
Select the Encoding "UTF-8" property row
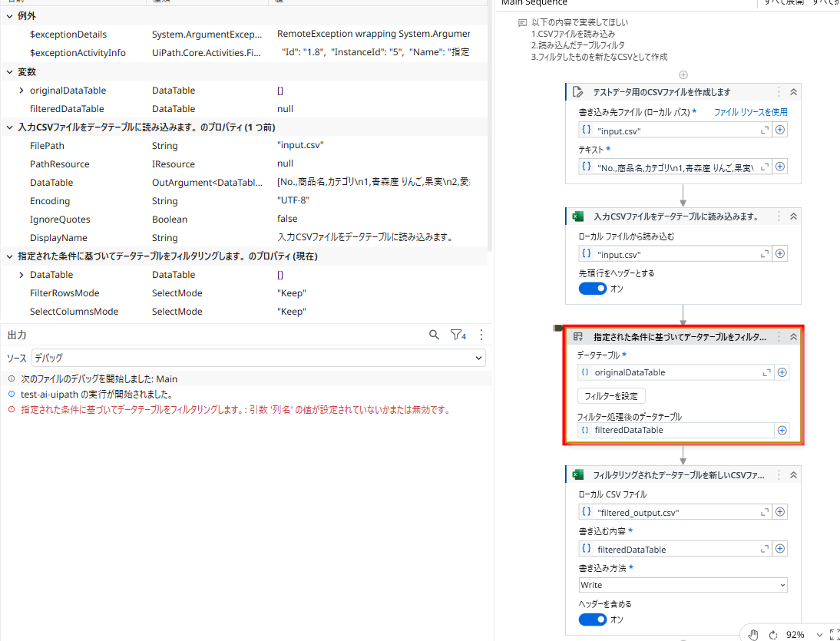click(x=243, y=201)
